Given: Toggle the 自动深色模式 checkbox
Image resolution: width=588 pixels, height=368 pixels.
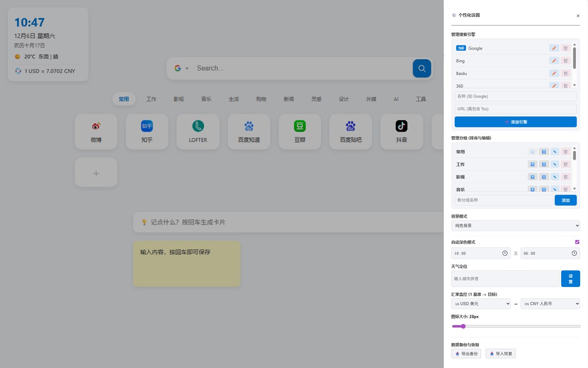Looking at the screenshot, I should [x=577, y=242].
